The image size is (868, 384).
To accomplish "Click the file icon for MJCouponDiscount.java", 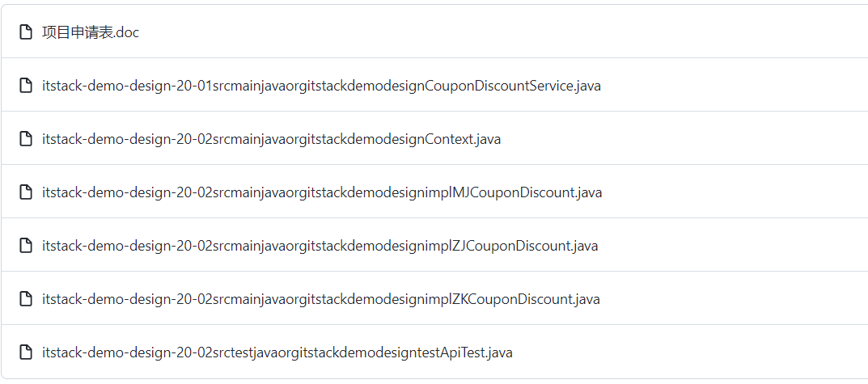I will [x=26, y=192].
